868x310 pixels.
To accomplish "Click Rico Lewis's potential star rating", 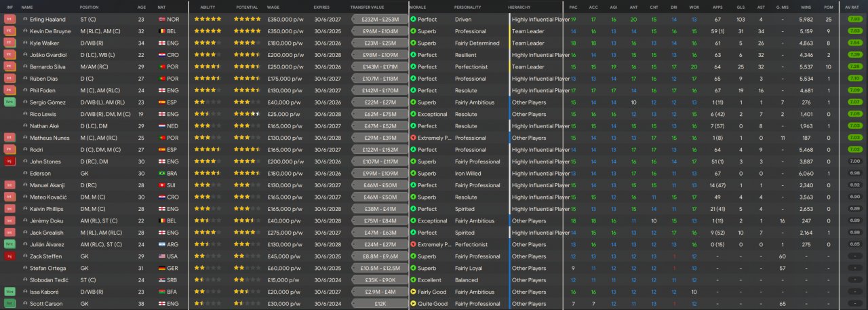I will 247,114.
